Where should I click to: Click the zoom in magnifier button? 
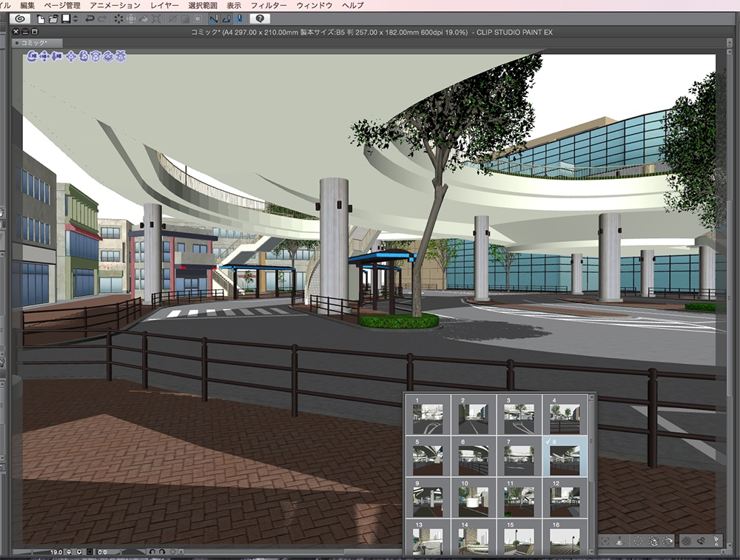[79, 552]
